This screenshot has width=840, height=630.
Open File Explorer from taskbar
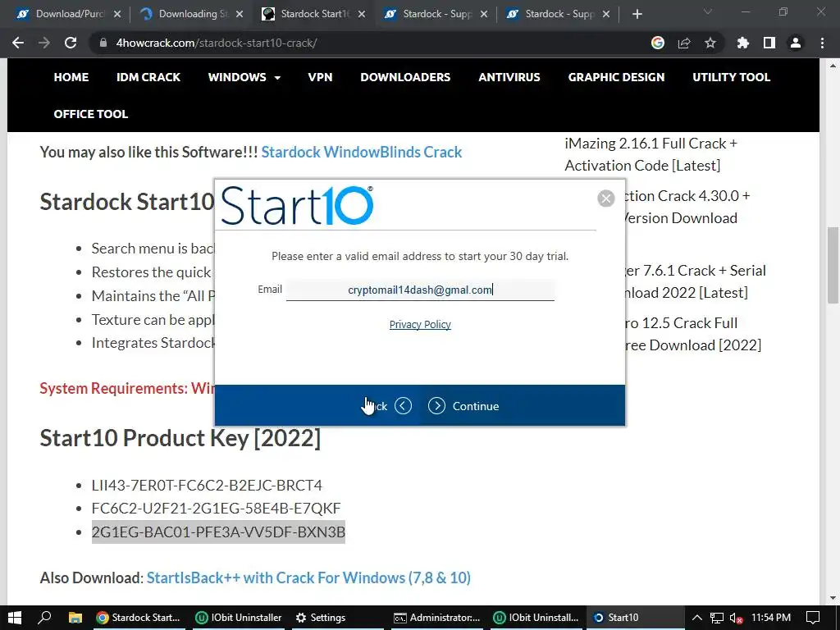point(75,618)
